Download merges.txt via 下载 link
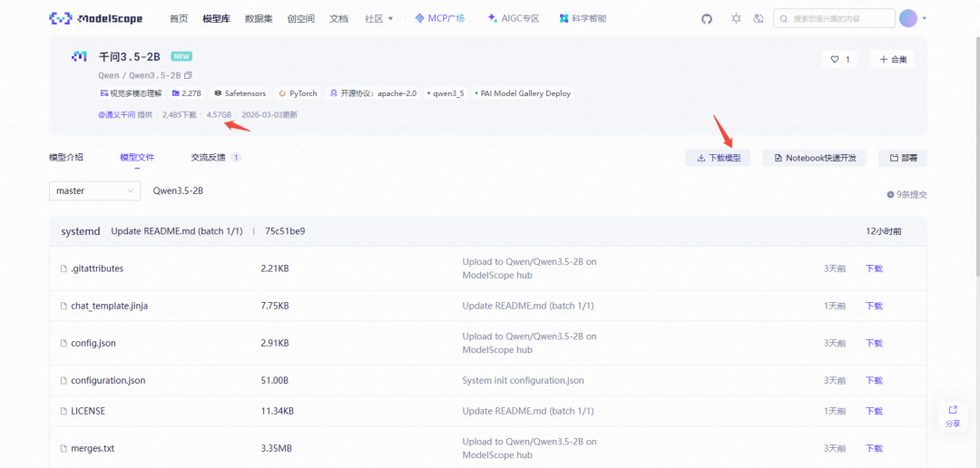 [x=874, y=448]
